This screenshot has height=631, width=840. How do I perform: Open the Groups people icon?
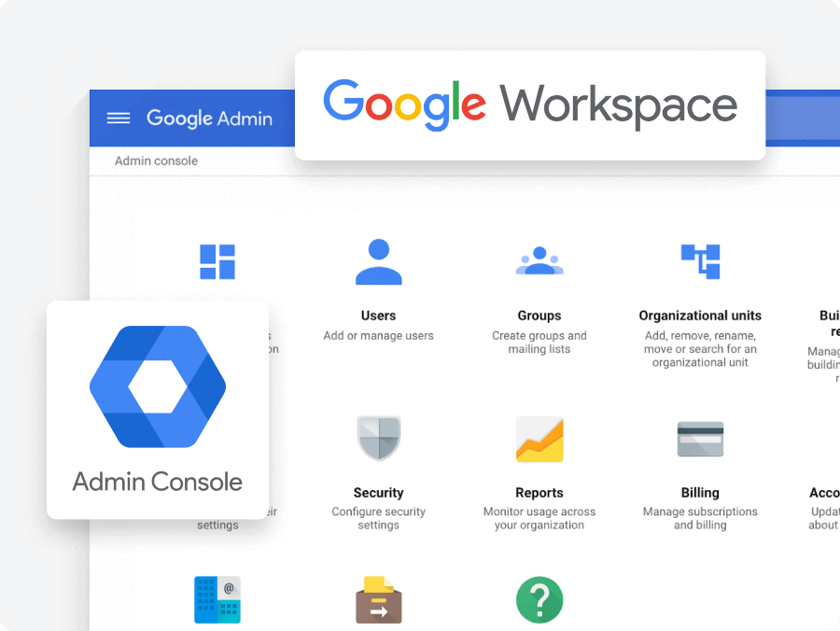(539, 260)
